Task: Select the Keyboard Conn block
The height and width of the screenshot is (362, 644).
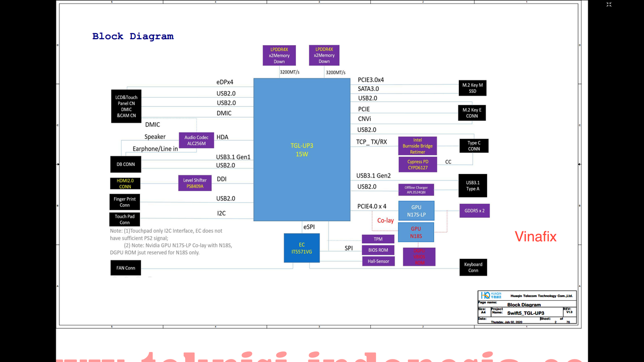Action: coord(473,267)
